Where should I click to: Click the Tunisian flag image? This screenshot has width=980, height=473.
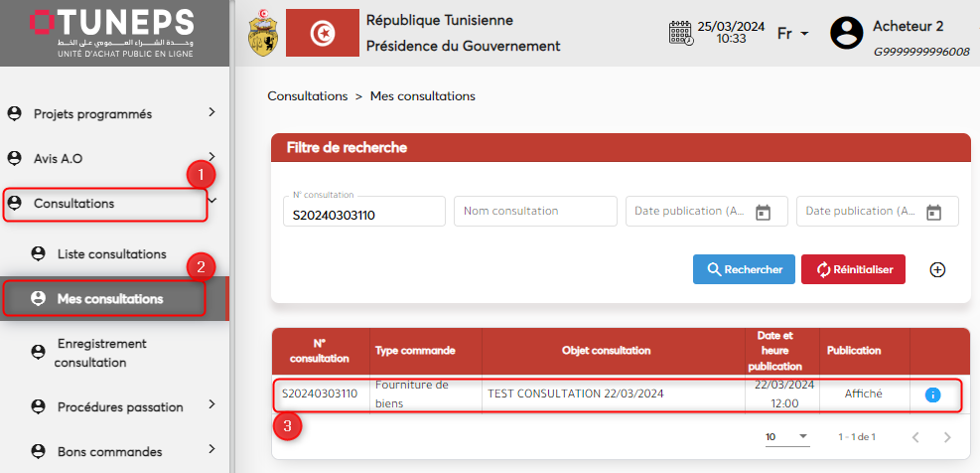(322, 34)
